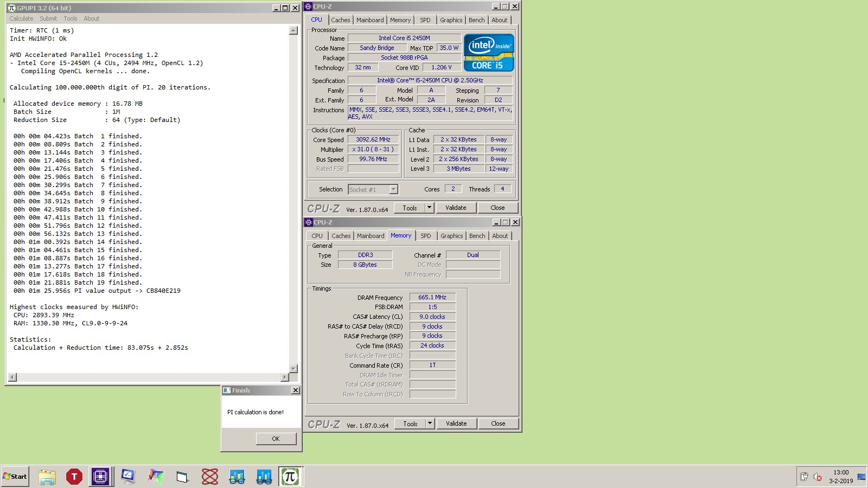Open Bench tab in the lower CPU-Z window
The image size is (868, 488).
tap(477, 236)
